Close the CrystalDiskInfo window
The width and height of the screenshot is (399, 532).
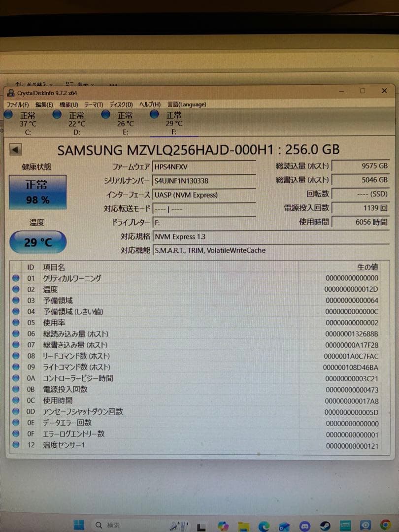[x=384, y=91]
